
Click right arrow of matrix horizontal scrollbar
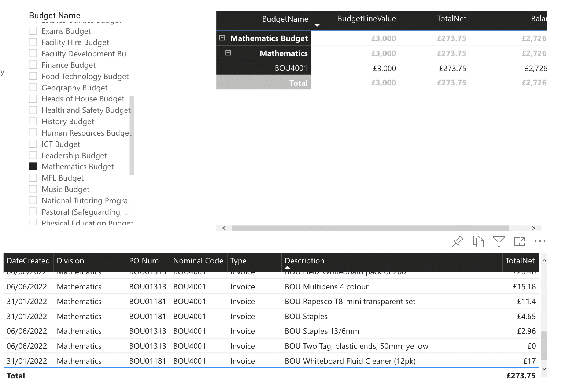[533, 228]
